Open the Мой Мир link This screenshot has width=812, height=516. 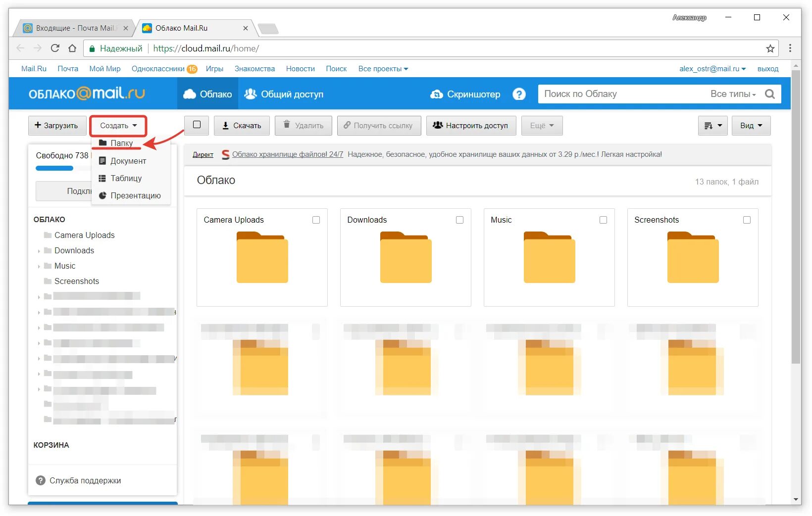click(105, 69)
